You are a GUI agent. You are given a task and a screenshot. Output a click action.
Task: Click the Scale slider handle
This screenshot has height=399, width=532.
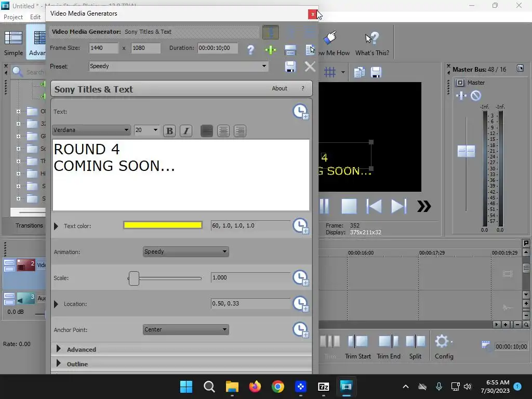click(134, 278)
